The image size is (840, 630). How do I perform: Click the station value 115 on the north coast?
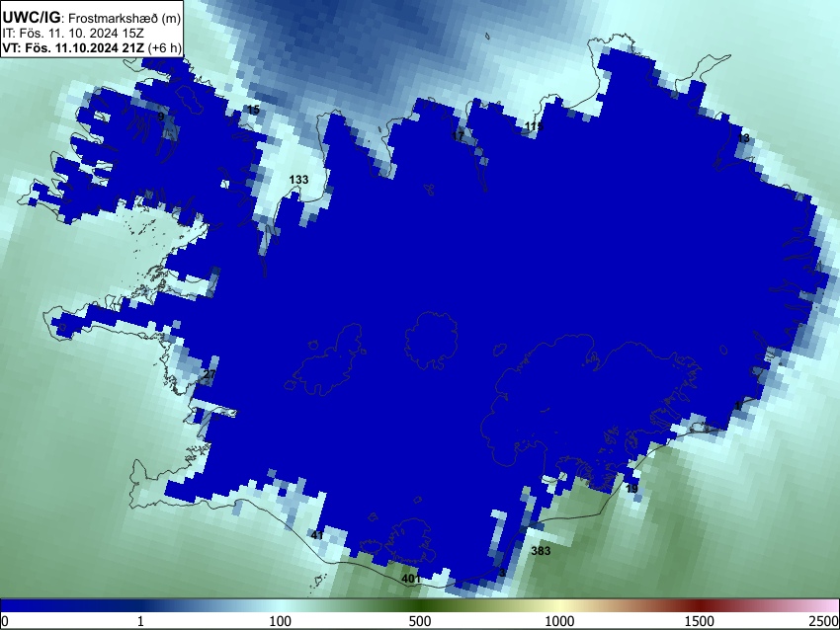534,126
